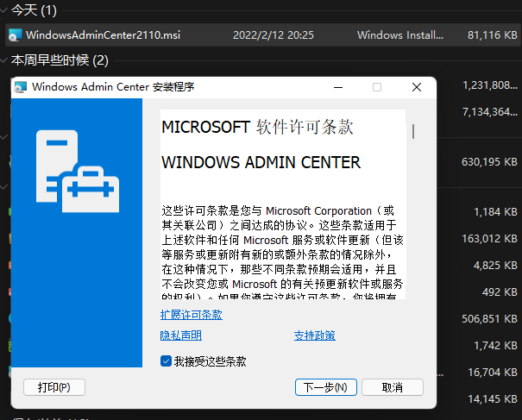The height and width of the screenshot is (420, 522).
Task: Open the 支持政策 link
Action: [x=315, y=335]
